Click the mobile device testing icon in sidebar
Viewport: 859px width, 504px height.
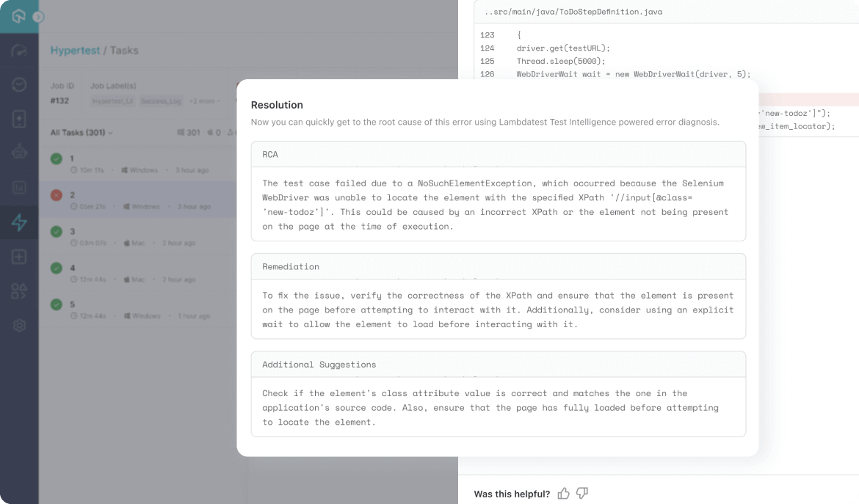point(19,119)
